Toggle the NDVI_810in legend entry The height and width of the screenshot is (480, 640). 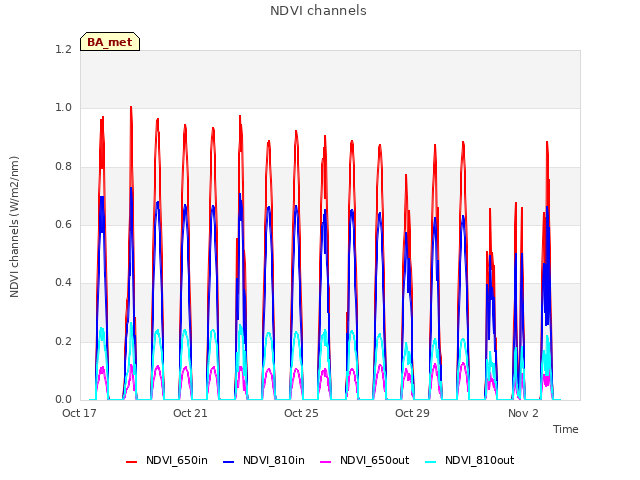(x=264, y=461)
